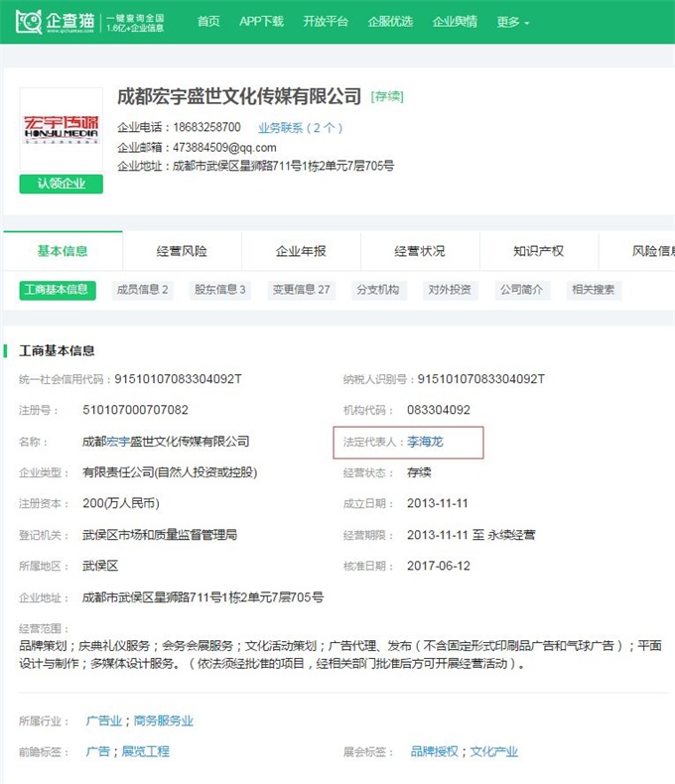Open the 对外投资 sub-tab
This screenshot has width=675, height=784.
pyautogui.click(x=450, y=290)
